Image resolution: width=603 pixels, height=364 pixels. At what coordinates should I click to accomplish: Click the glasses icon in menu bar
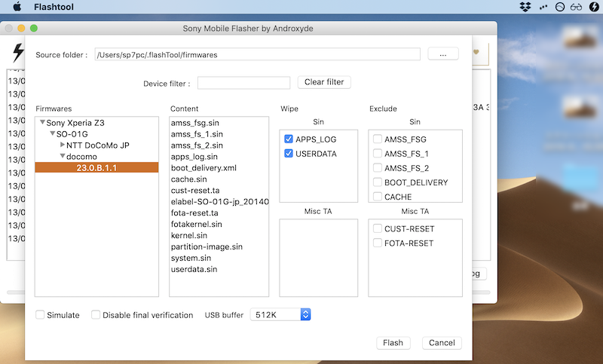tap(577, 7)
